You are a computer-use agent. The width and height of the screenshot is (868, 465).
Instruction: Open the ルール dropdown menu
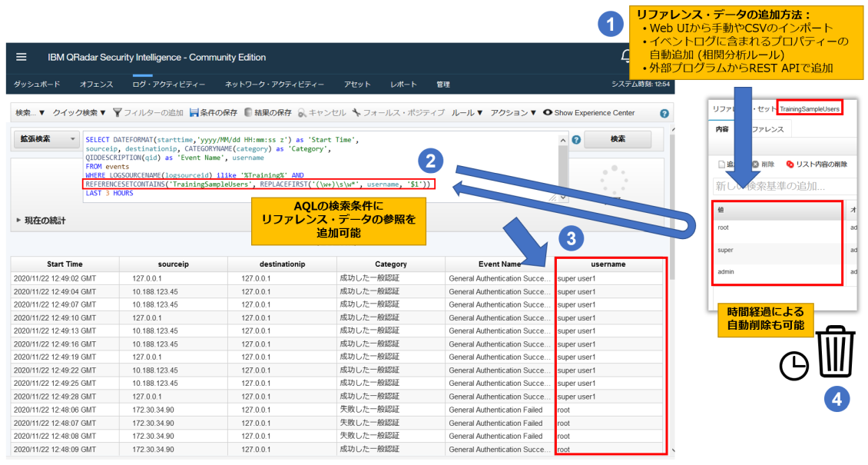point(467,112)
